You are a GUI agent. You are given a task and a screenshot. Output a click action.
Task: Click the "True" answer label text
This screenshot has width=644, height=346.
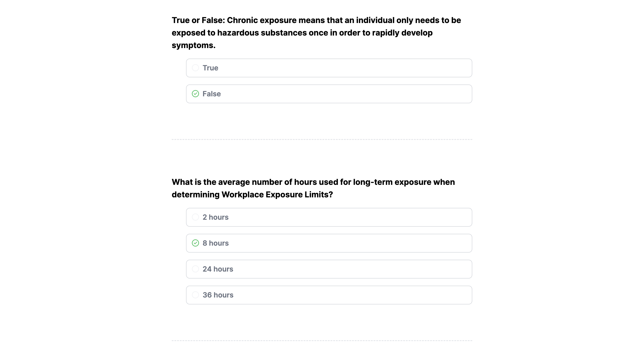[210, 68]
